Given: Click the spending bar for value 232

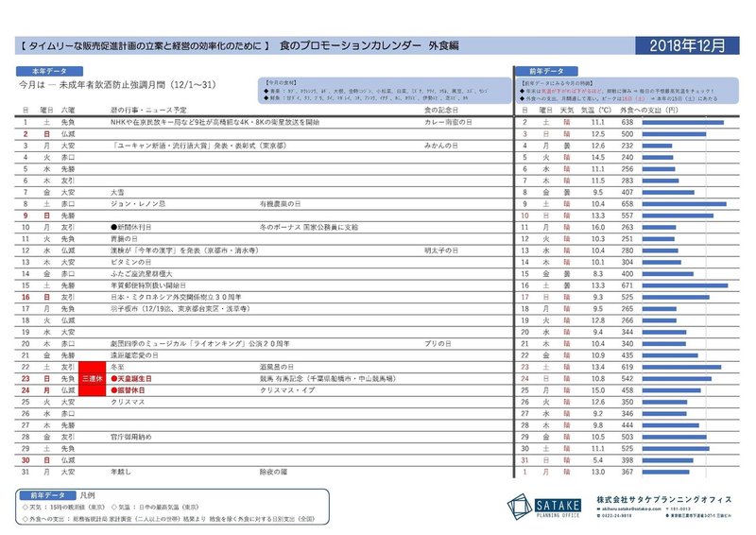Looking at the screenshot, I should pyautogui.click(x=657, y=146).
